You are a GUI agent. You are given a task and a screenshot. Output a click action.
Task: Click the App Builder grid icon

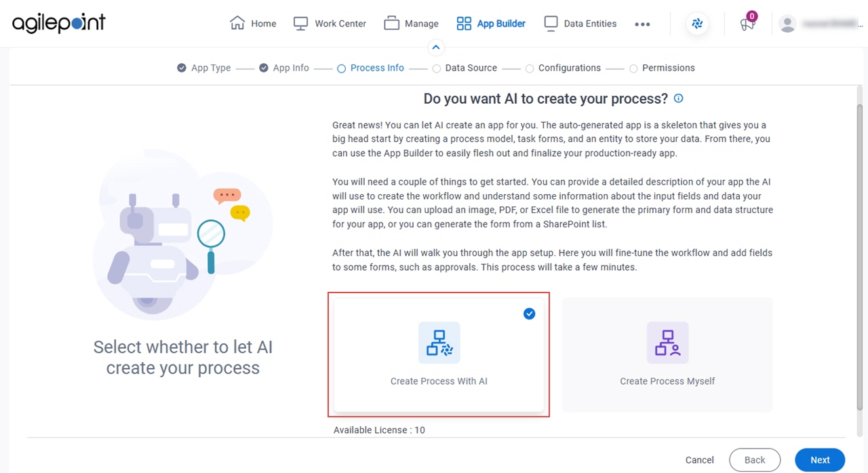(x=464, y=23)
